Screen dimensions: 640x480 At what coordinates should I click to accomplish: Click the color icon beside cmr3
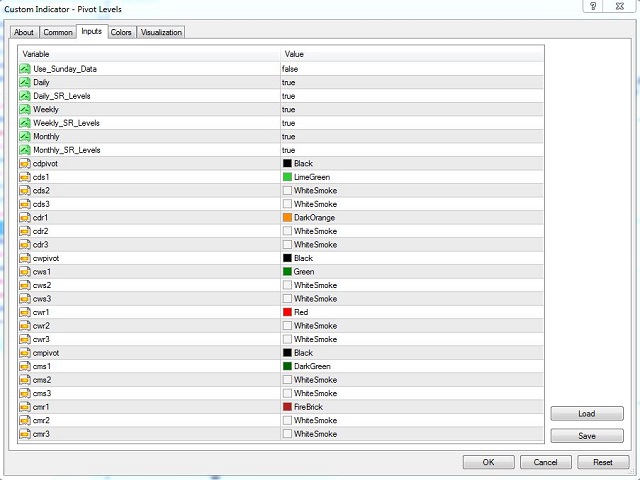(x=25, y=434)
